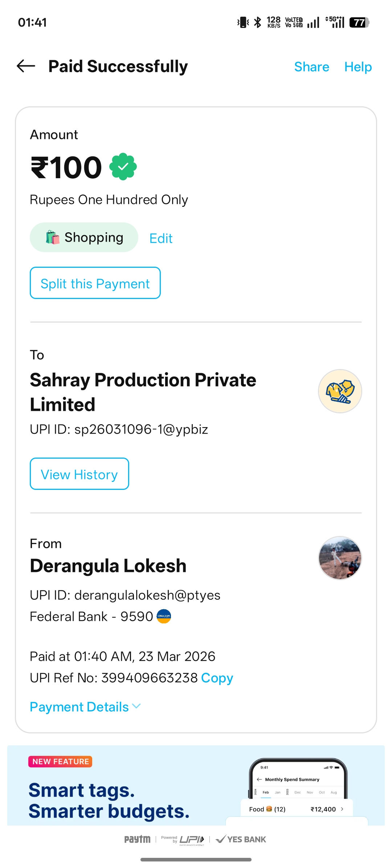Tap the back arrow icon
392x868 pixels.
click(x=26, y=66)
